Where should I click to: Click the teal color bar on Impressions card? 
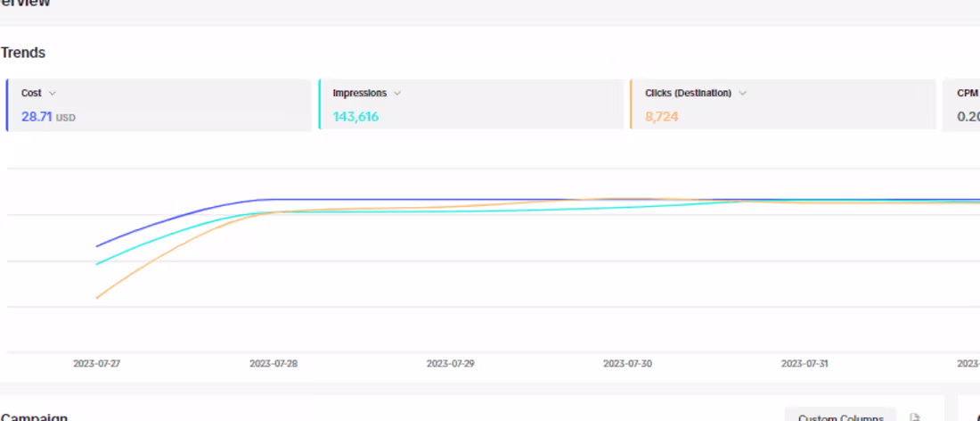click(x=319, y=105)
